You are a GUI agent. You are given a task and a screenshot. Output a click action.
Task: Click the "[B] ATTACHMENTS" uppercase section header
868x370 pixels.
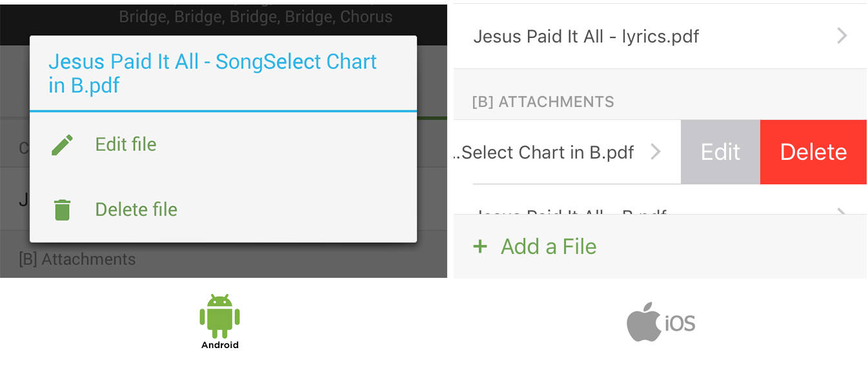coord(543,102)
